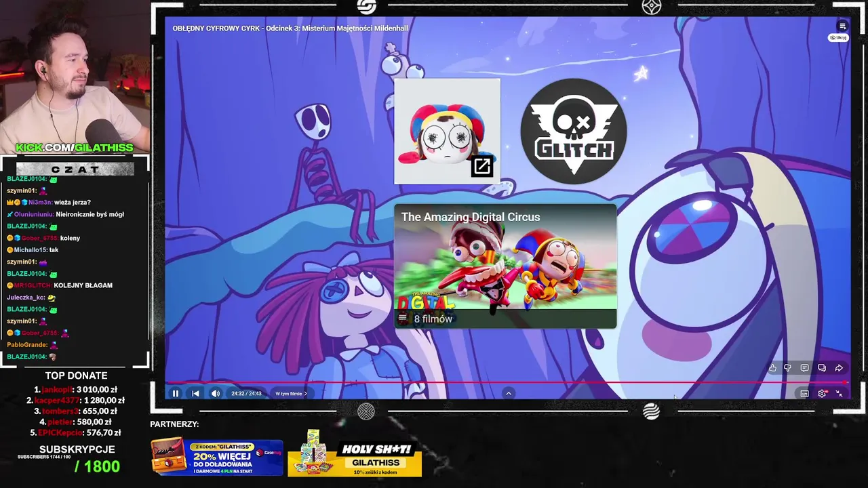
Task: Open the player settings gear
Action: 822,394
